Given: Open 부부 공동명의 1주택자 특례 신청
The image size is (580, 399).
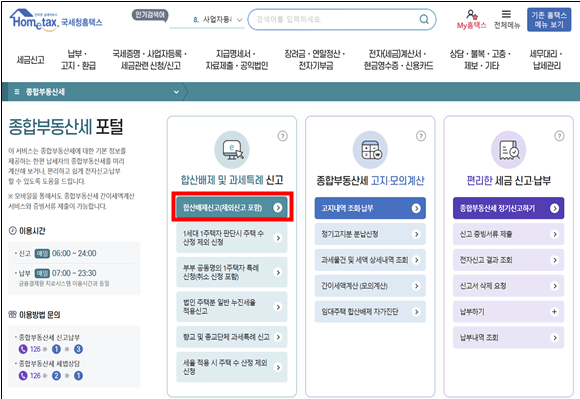Looking at the screenshot, I should tap(232, 272).
